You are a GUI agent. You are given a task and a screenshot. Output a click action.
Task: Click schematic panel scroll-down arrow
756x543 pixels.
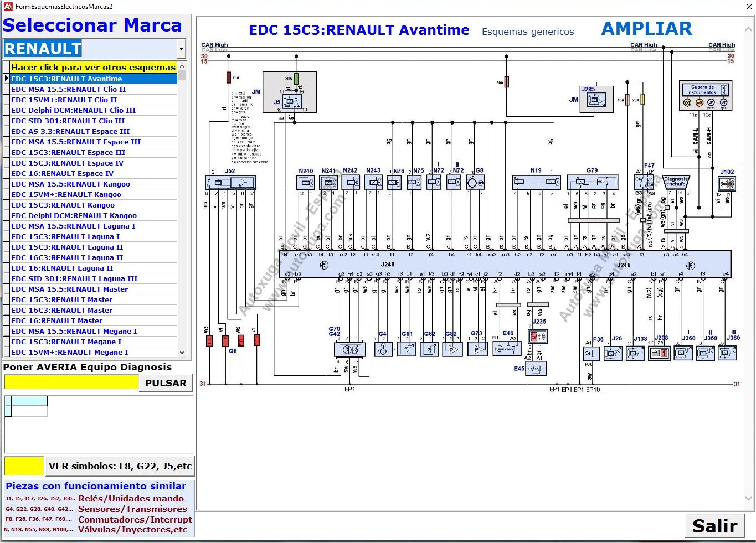(x=749, y=498)
